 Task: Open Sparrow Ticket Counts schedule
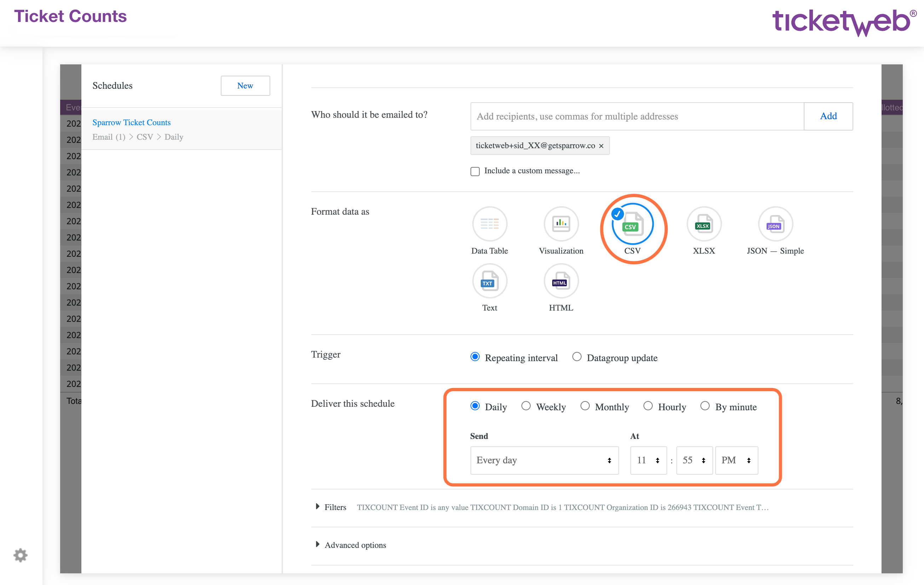tap(131, 122)
